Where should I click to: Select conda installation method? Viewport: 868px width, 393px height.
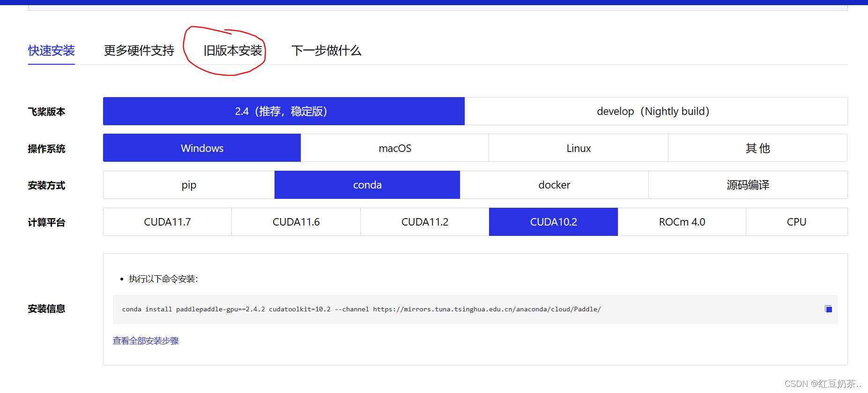[367, 185]
